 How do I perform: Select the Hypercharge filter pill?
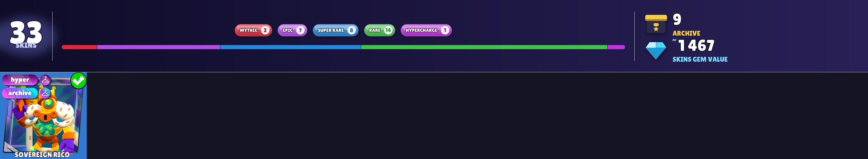point(426,30)
